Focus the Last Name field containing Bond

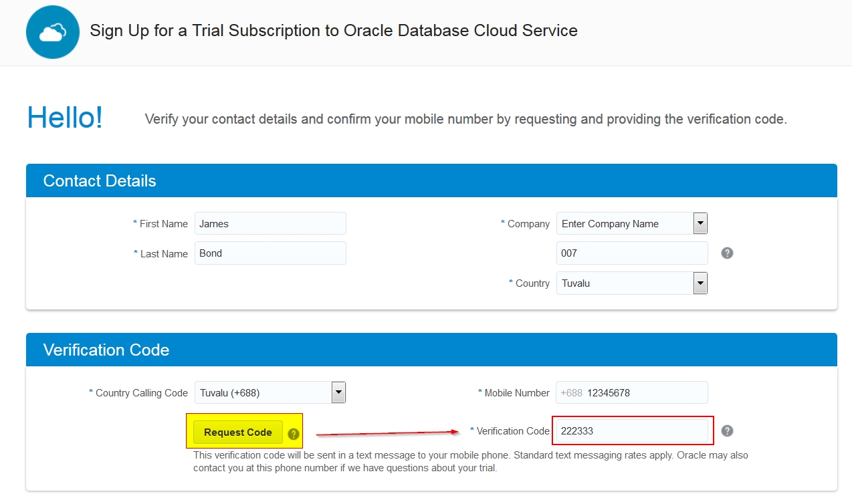pyautogui.click(x=270, y=253)
